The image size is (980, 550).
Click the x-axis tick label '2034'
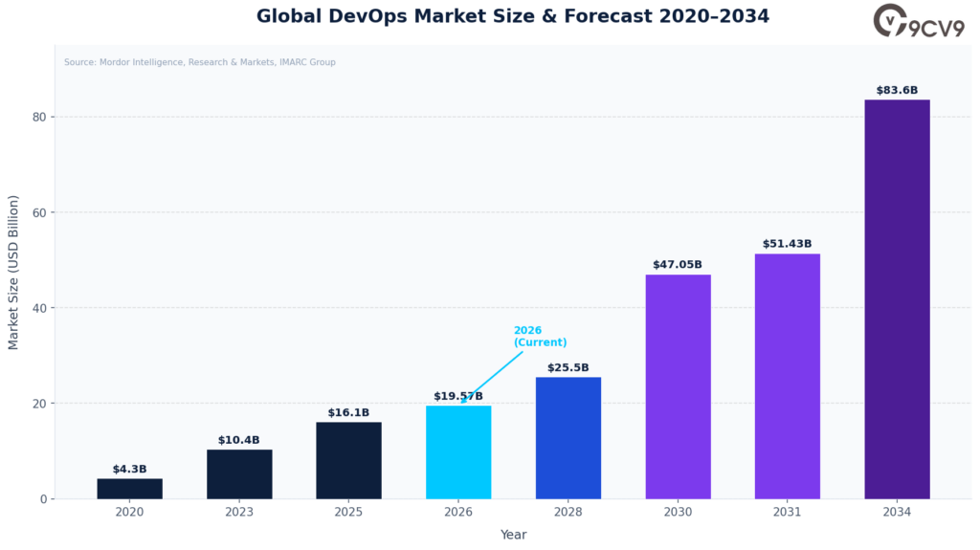point(897,512)
